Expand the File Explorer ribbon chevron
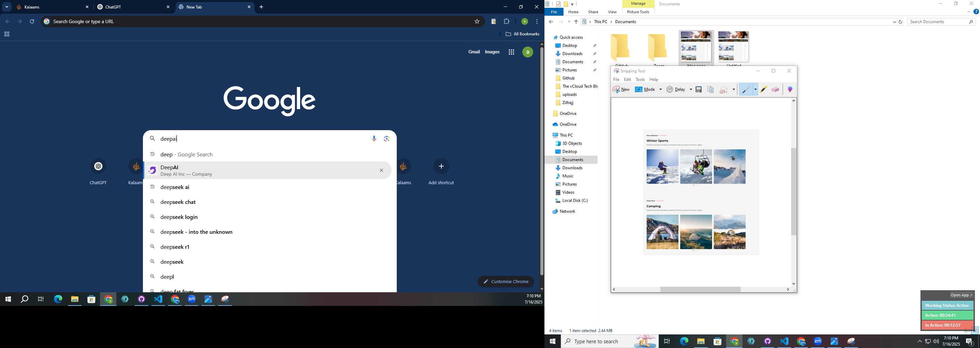This screenshot has height=348, width=980. click(x=968, y=12)
